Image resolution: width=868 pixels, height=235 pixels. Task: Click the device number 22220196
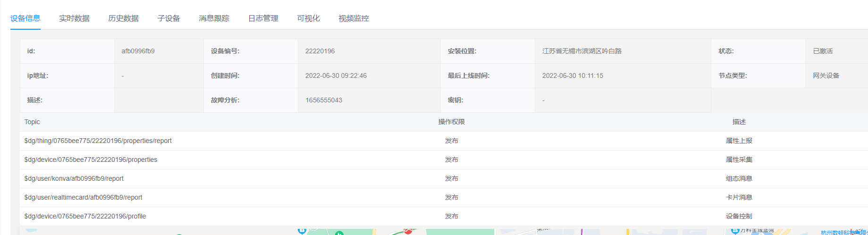[320, 51]
